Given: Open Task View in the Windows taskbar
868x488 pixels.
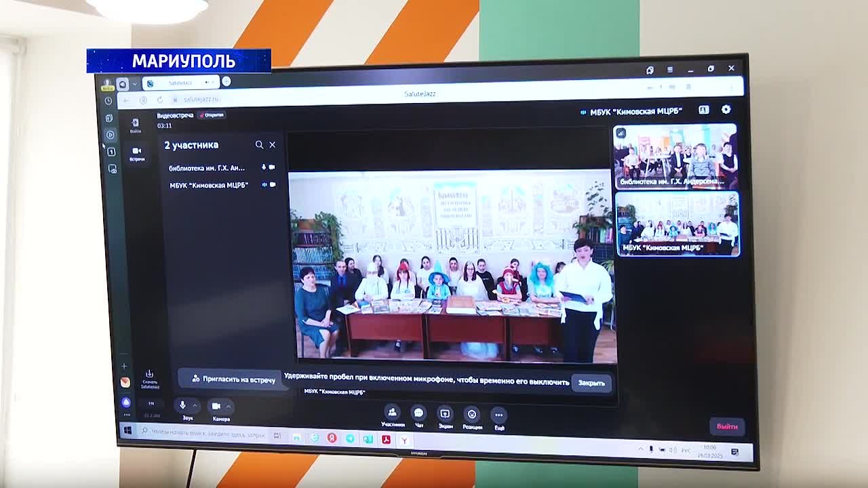Looking at the screenshot, I should (x=277, y=436).
